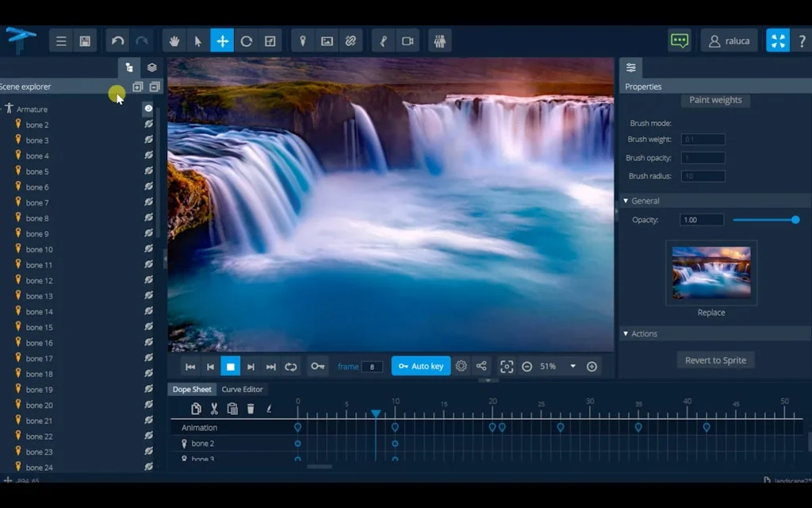Select the Pan hand tool

point(175,41)
